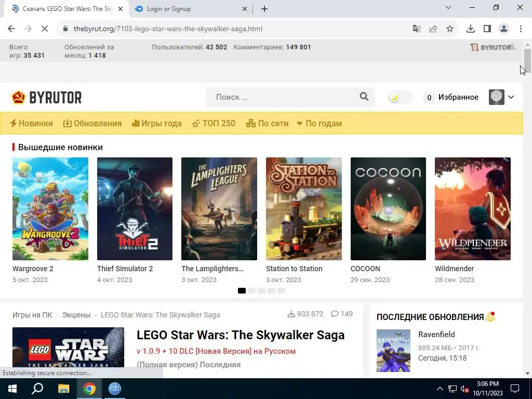Close the LEGO Star Wars tab
Viewport: 532px width, 399px height.
[121, 9]
